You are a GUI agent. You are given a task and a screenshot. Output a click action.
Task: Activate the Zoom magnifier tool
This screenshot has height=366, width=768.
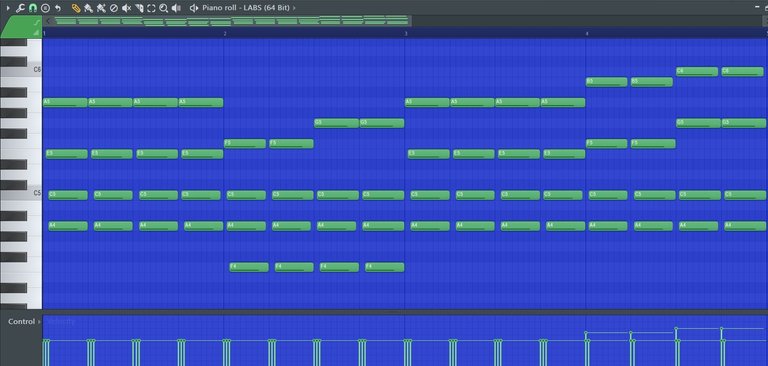(164, 8)
